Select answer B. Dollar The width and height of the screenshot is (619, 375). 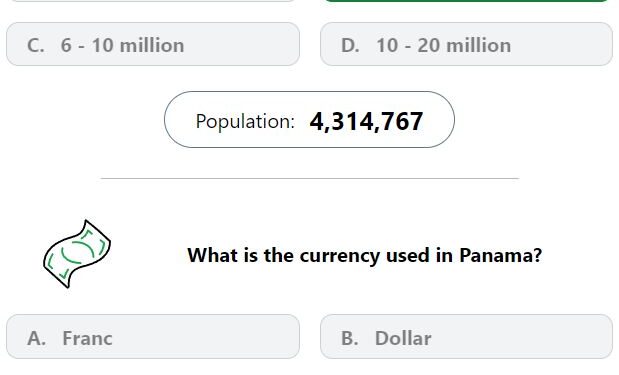(x=466, y=337)
